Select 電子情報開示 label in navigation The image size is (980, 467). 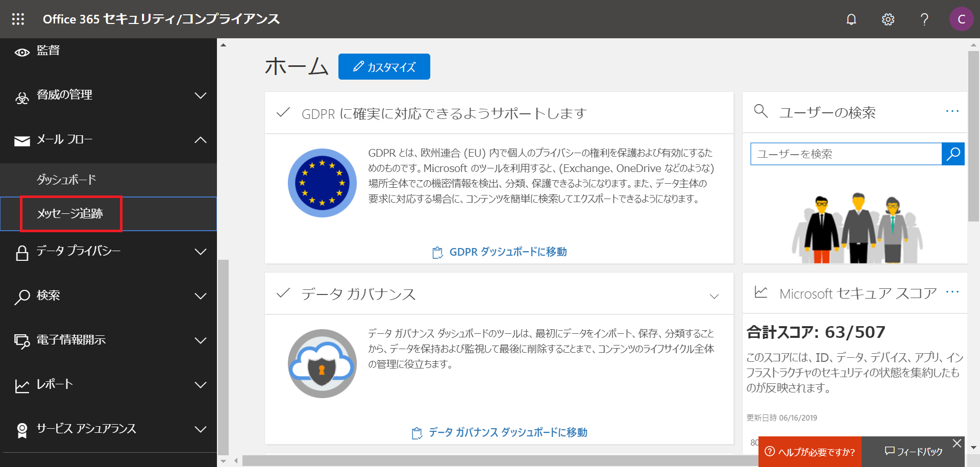point(71,340)
